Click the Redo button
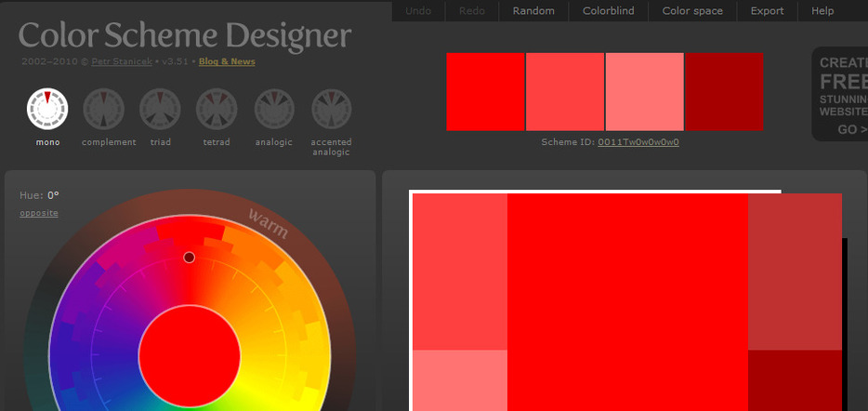This screenshot has width=868, height=411. pyautogui.click(x=472, y=11)
